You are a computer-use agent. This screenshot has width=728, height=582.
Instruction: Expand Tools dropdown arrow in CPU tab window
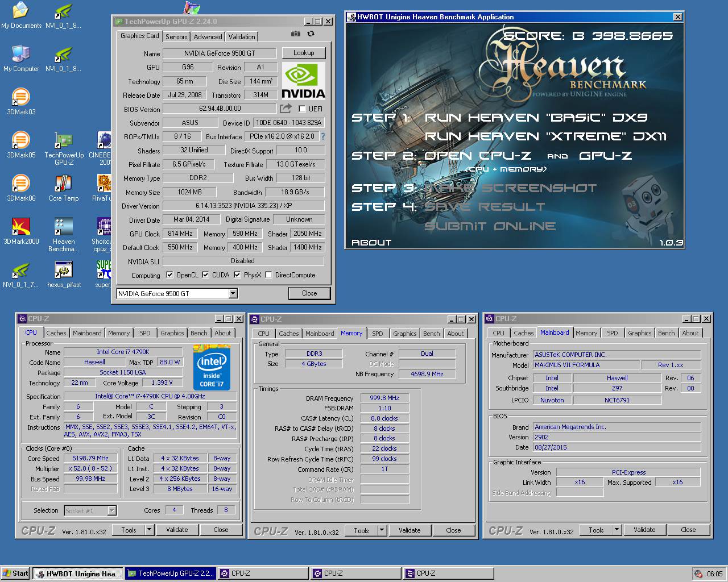150,530
